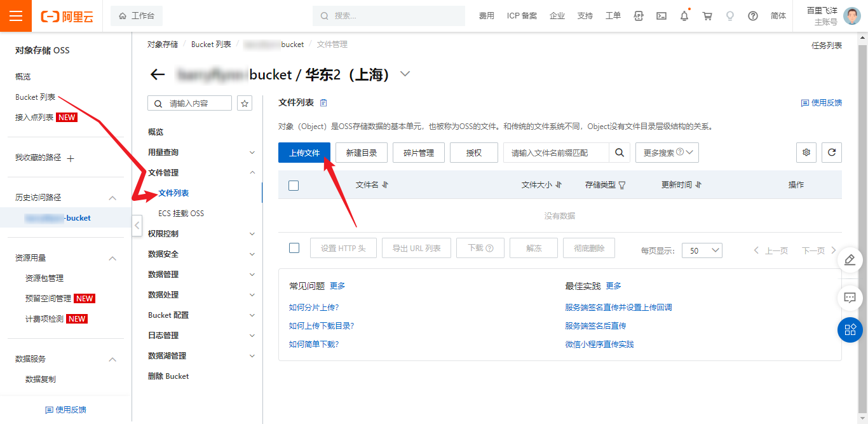Screen dimensions: 868x424
Task: Open Bucket 列表 in left sidebar
Action: (36, 97)
